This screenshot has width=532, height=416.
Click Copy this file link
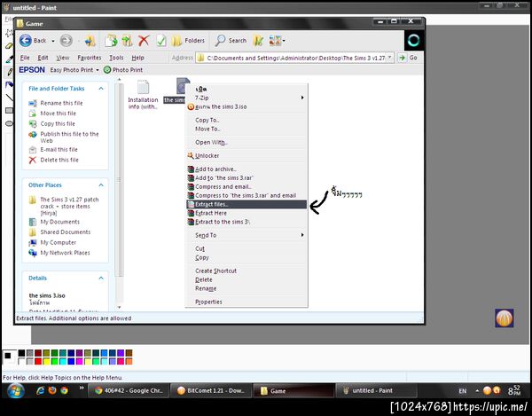(58, 124)
